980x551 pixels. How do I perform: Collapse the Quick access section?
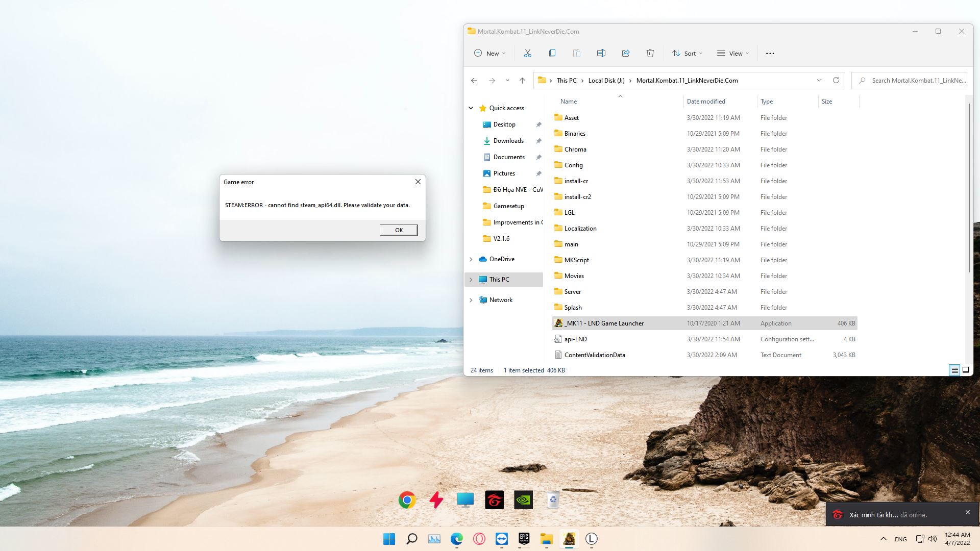(471, 108)
